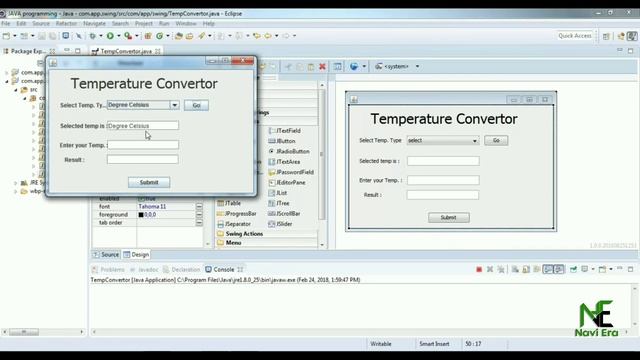Click the Open Type toolbar icon
Screen dimensions: 640x360
tap(178, 36)
